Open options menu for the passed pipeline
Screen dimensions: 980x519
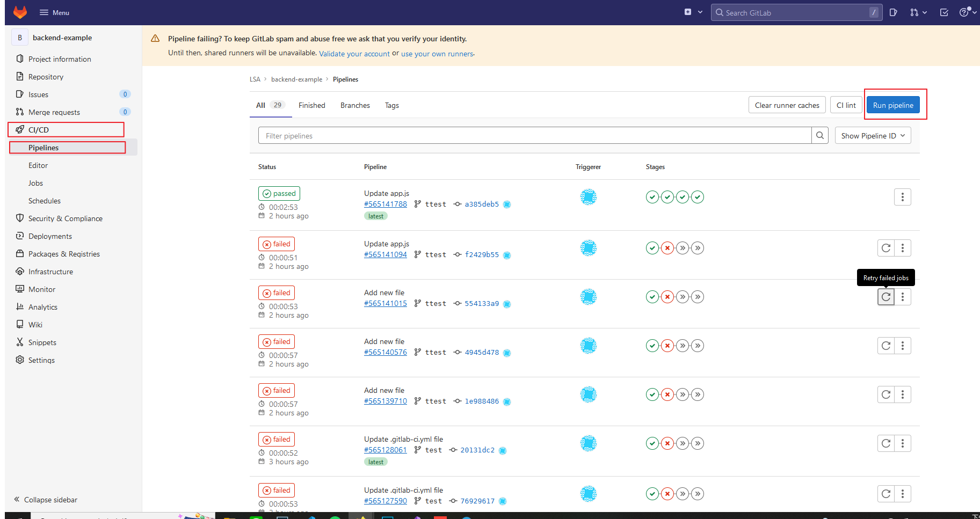(902, 197)
